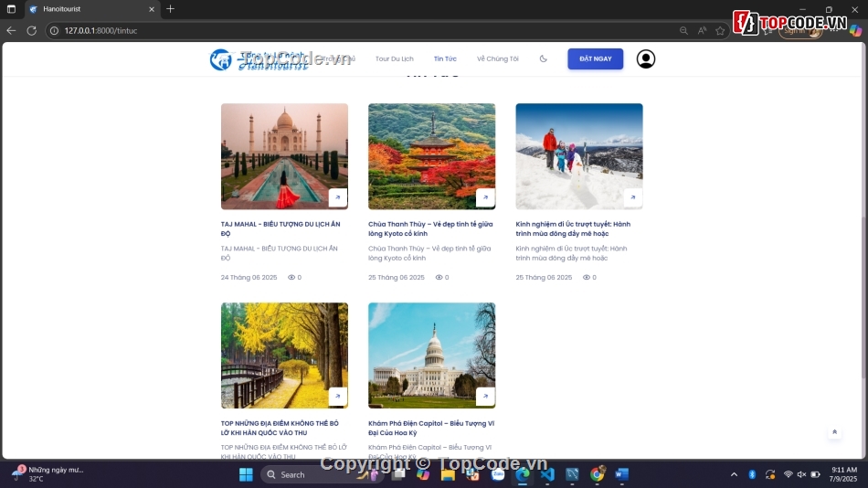Show hidden system tray icons

click(x=734, y=474)
